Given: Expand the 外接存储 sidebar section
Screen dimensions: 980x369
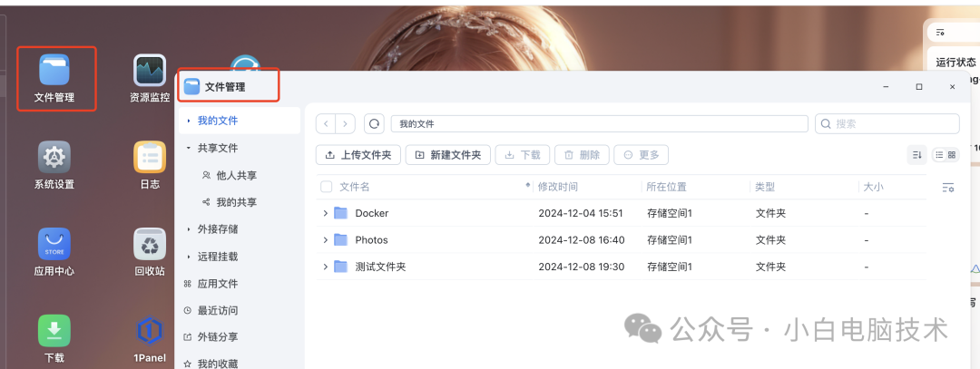Looking at the screenshot, I should [188, 229].
